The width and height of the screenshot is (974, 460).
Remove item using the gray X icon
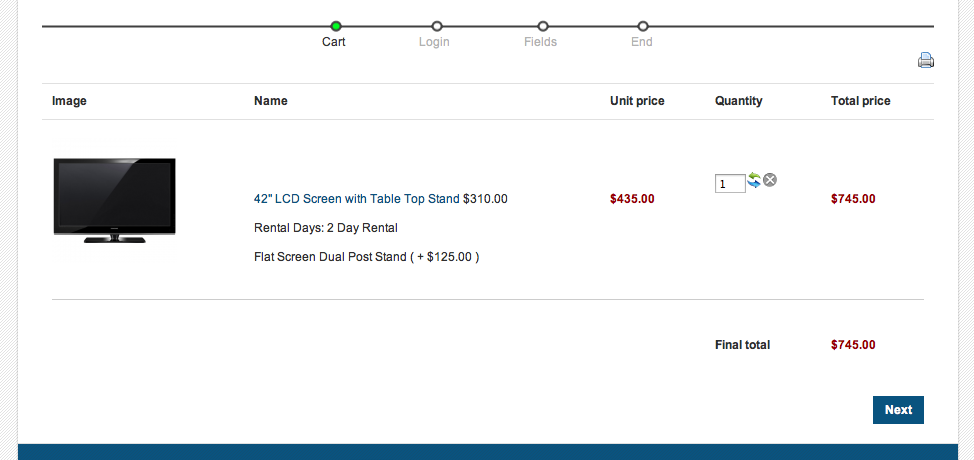tap(770, 180)
